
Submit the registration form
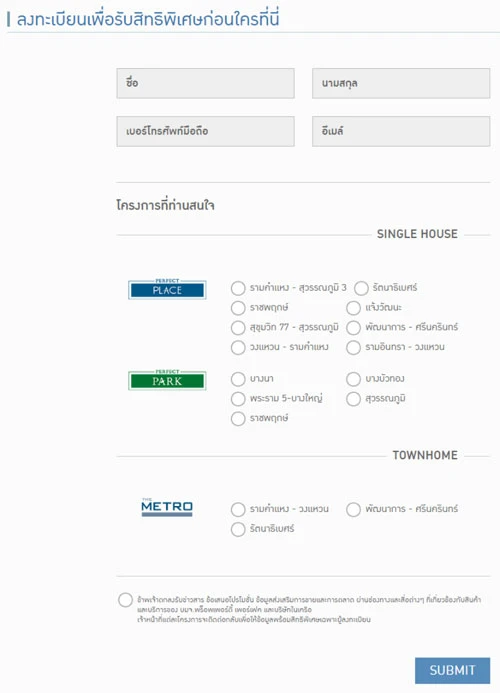(x=452, y=670)
